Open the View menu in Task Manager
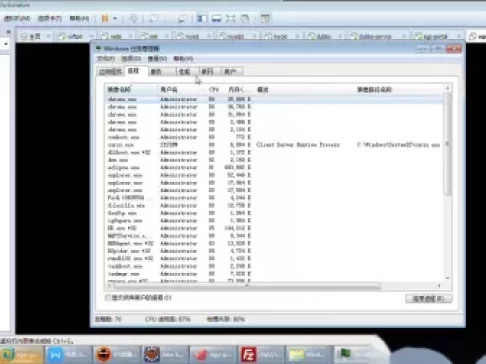Viewport: 486px width, 364px height. [157, 59]
